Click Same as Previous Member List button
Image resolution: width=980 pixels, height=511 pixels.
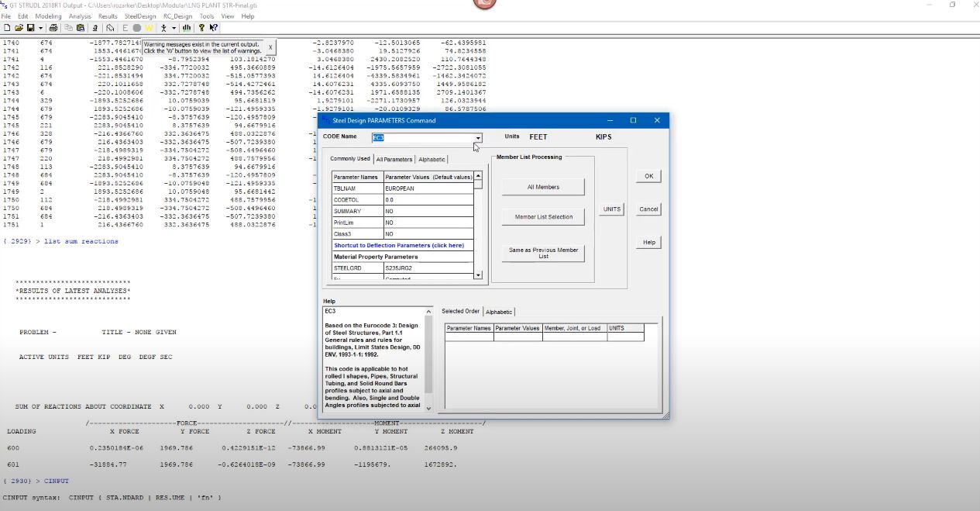pyautogui.click(x=543, y=253)
